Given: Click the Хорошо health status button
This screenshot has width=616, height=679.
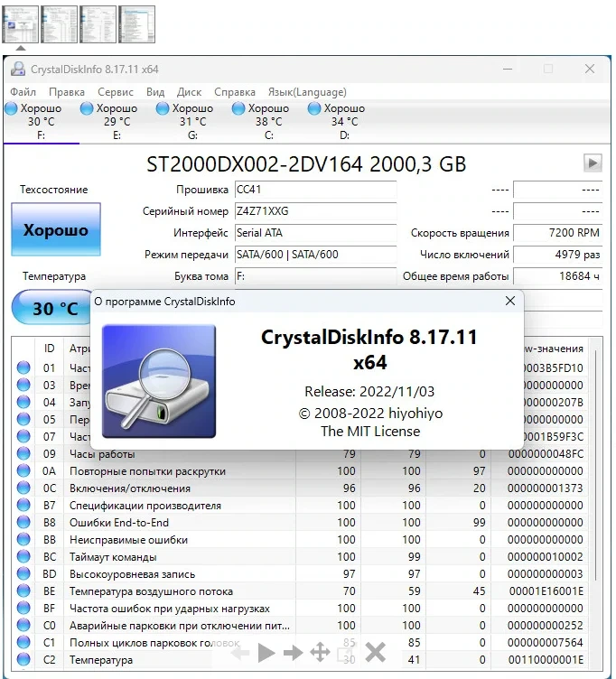Looking at the screenshot, I should pos(56,229).
